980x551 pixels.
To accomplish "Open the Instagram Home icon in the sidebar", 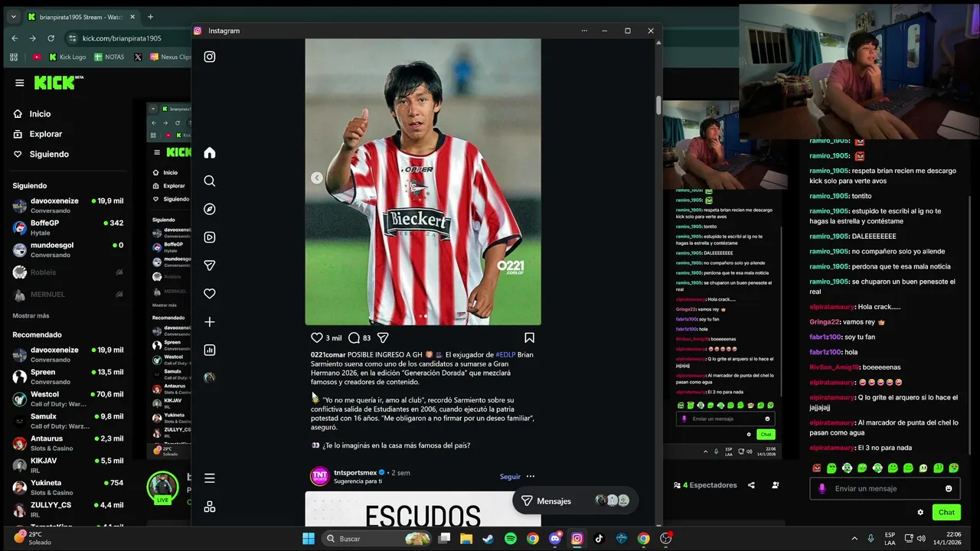I will (x=209, y=152).
